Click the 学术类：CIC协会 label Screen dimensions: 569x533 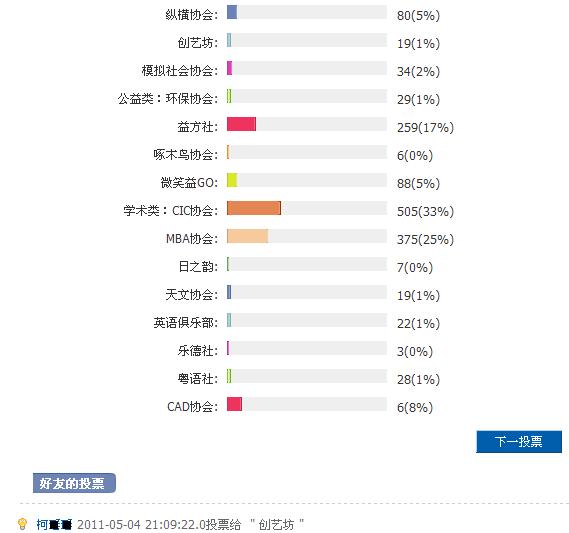(171, 210)
